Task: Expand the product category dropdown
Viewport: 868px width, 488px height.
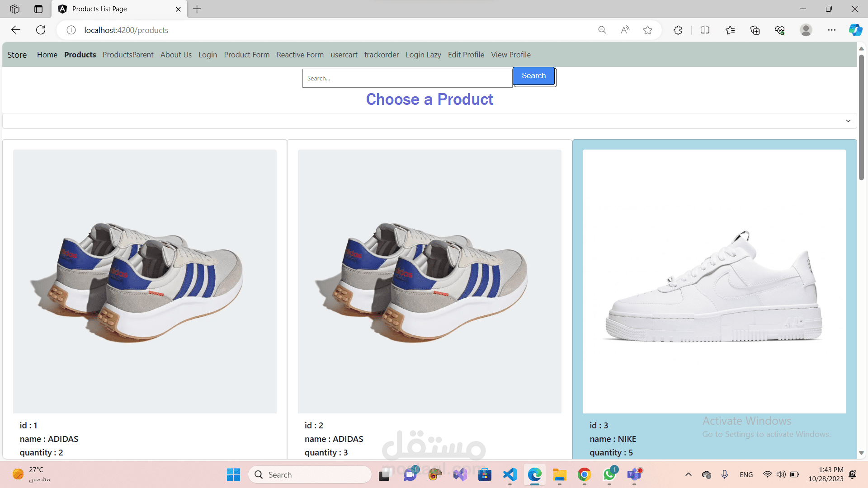Action: pyautogui.click(x=429, y=121)
